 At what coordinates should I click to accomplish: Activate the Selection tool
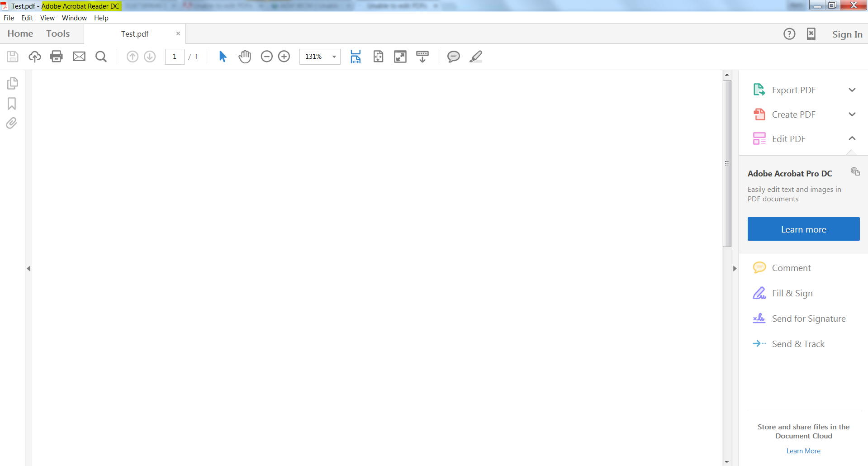(x=222, y=57)
